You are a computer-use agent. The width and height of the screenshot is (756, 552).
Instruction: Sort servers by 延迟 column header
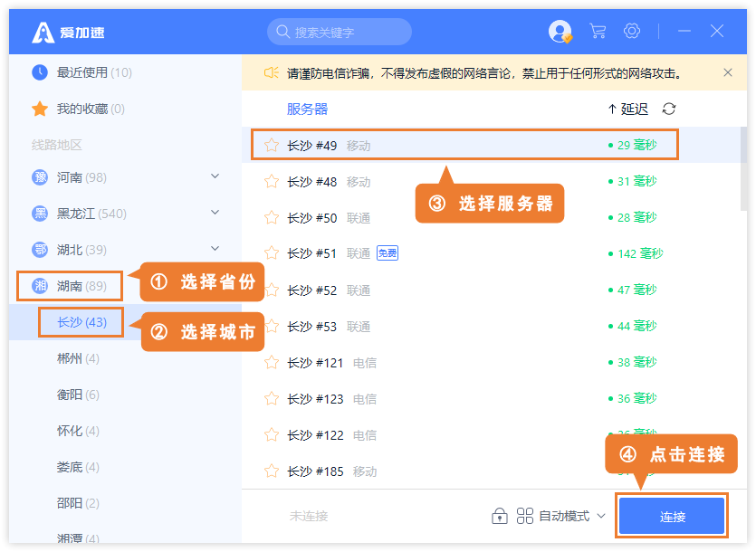pos(628,109)
